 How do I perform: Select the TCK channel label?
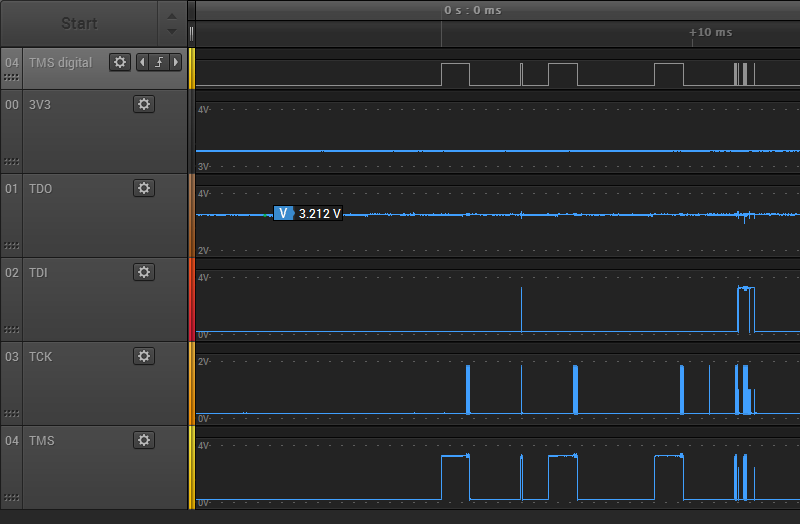pos(40,357)
